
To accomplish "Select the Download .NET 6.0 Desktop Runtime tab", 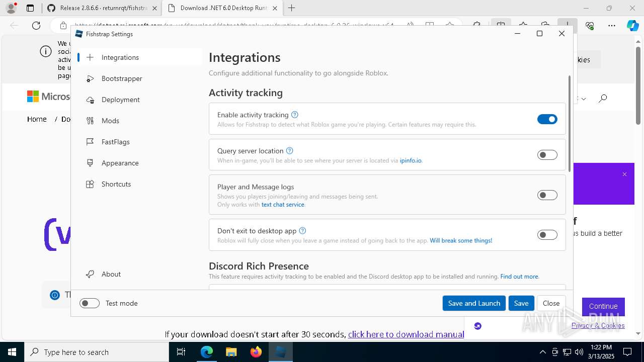I will pyautogui.click(x=224, y=8).
